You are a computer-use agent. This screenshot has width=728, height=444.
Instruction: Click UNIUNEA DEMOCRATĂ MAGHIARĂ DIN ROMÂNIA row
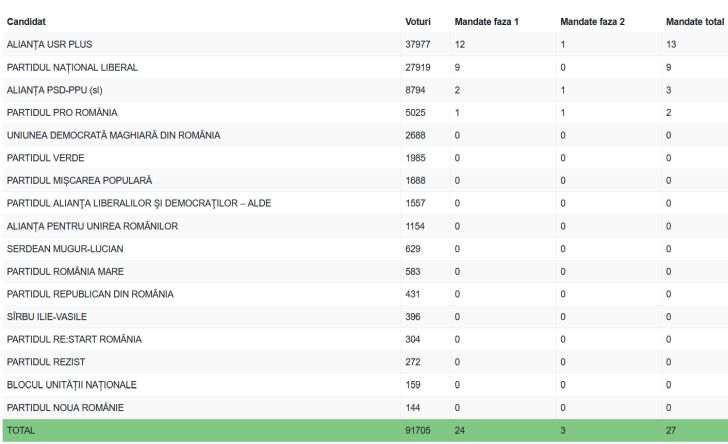[365, 135]
